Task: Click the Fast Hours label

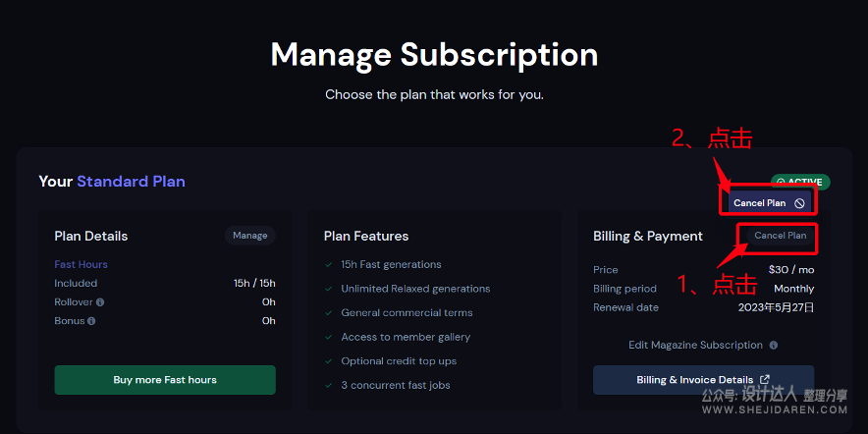Action: (x=81, y=264)
